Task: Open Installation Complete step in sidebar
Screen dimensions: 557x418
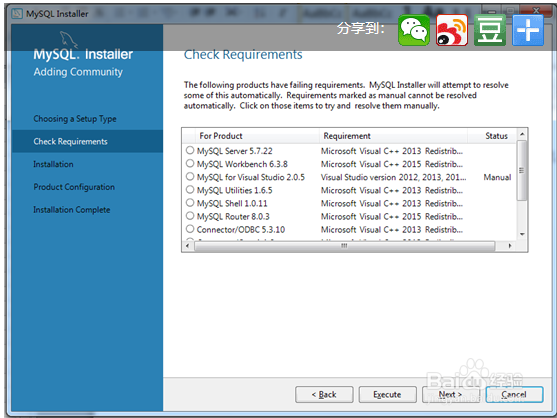Action: (x=72, y=210)
